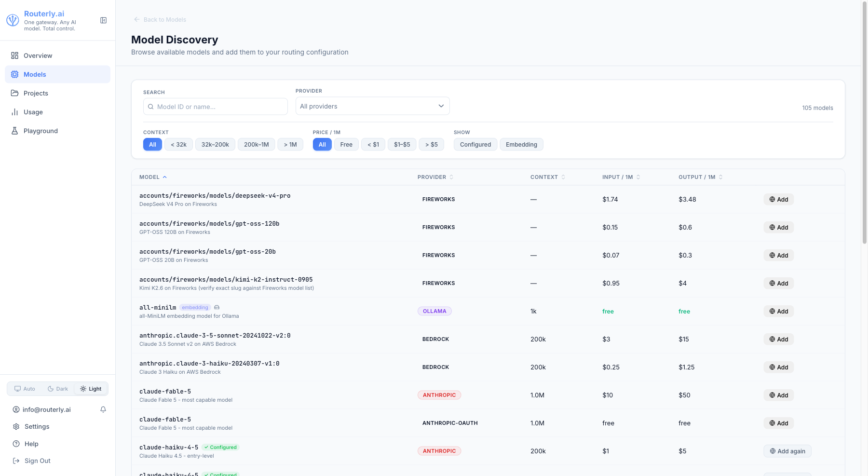The width and height of the screenshot is (868, 476).
Task: Open the Models navigation item
Action: click(x=57, y=74)
